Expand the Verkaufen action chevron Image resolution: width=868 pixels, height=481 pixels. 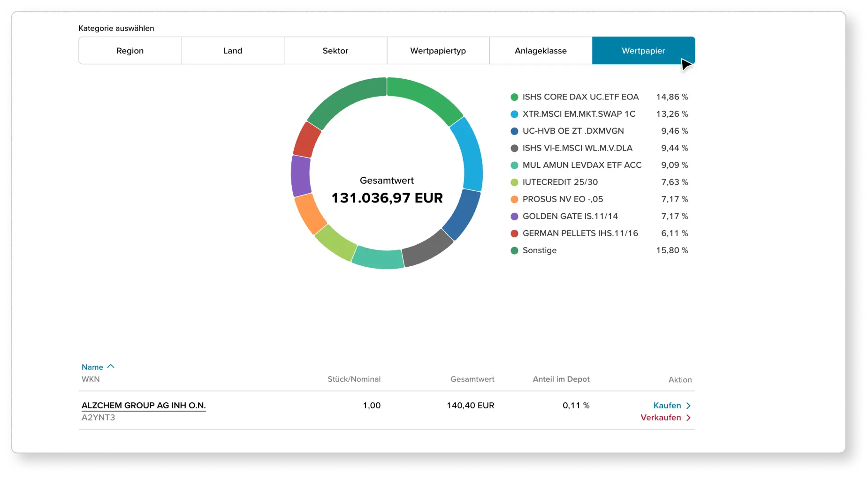click(688, 418)
